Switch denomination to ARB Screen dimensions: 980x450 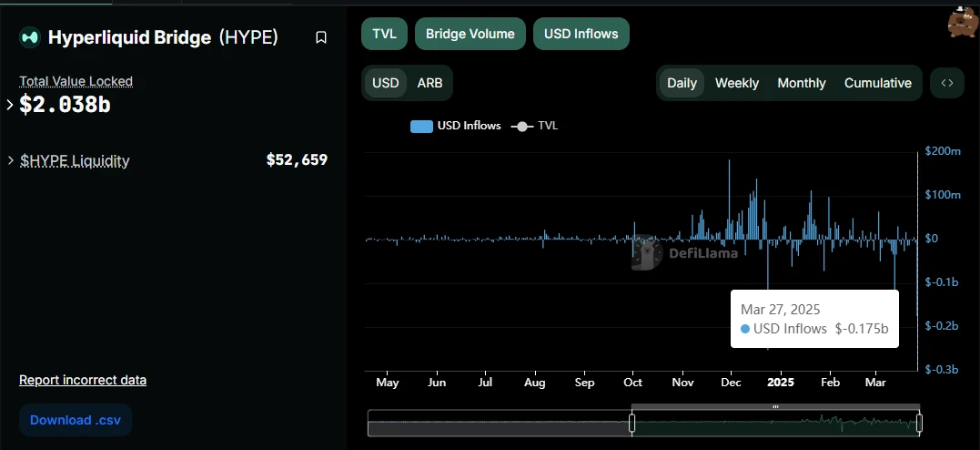pyautogui.click(x=429, y=83)
